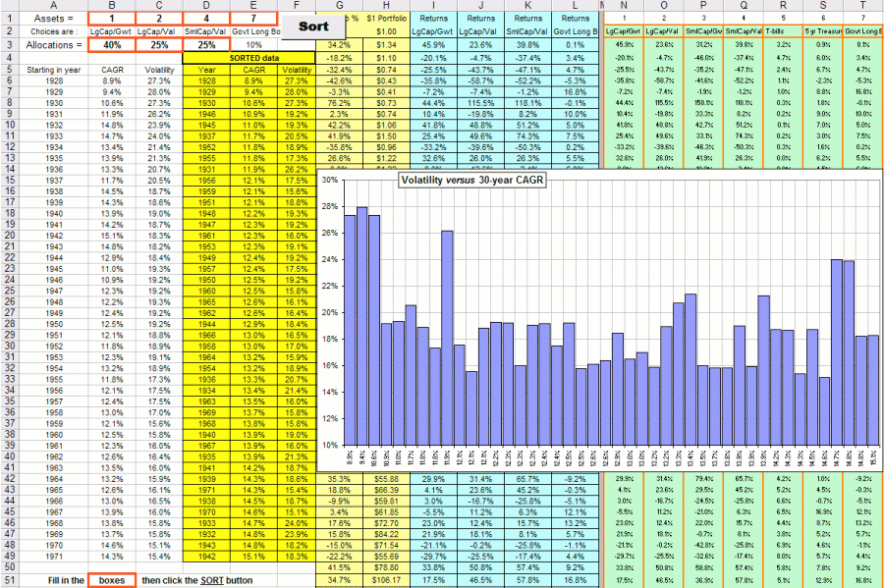Select the 76.2% cell in column G
This screenshot has height=588, width=884.
[x=340, y=103]
